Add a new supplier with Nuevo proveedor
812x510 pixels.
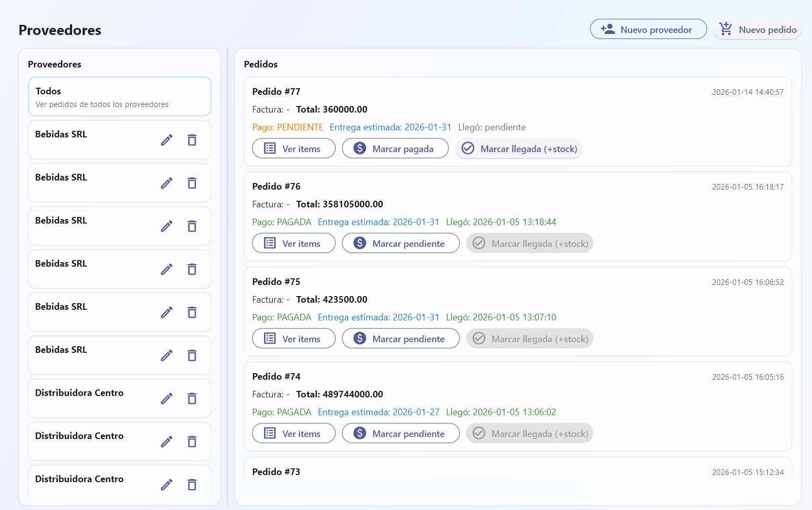point(648,29)
